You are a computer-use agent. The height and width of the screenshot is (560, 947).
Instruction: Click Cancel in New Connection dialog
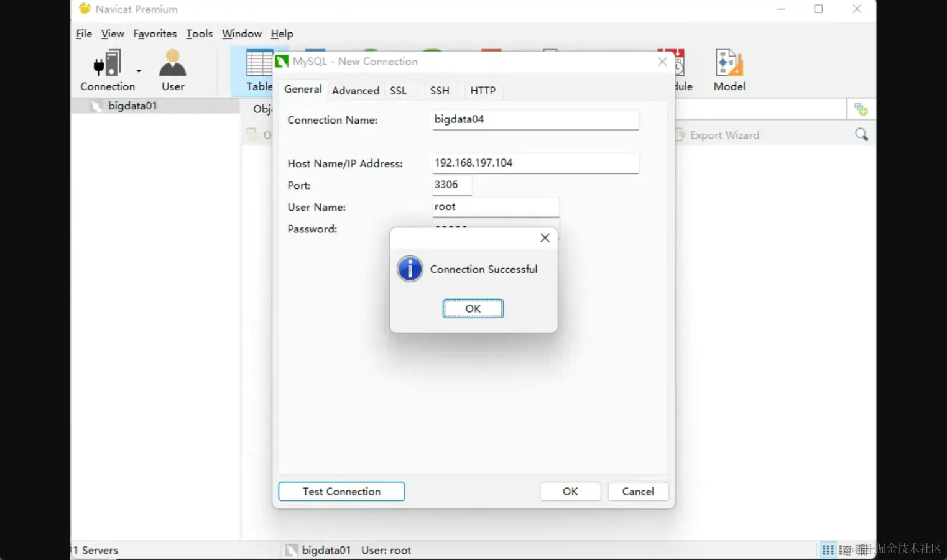[x=638, y=491]
